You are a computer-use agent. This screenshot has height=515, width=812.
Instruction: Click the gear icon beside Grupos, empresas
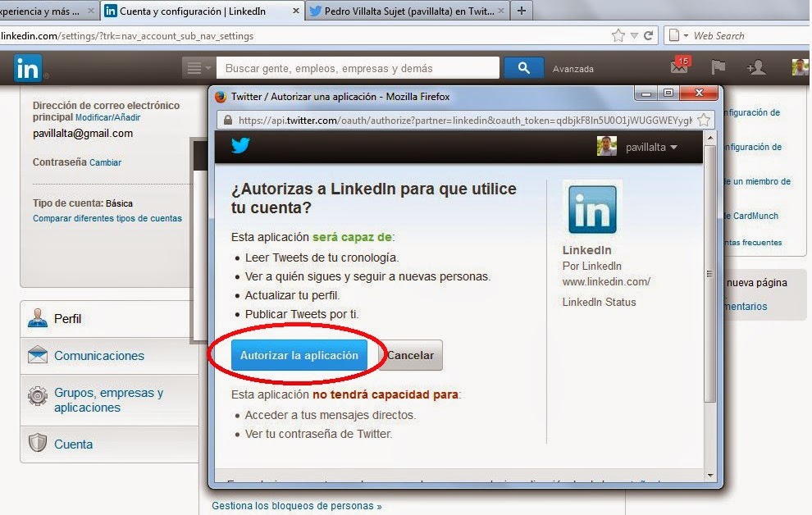(37, 396)
